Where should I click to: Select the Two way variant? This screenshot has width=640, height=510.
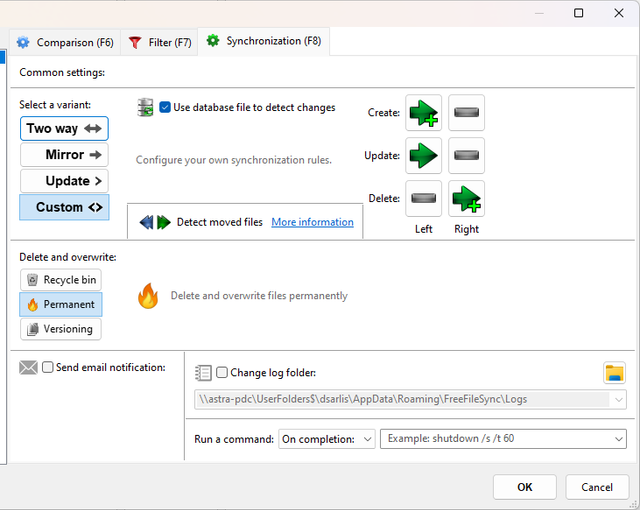point(64,129)
